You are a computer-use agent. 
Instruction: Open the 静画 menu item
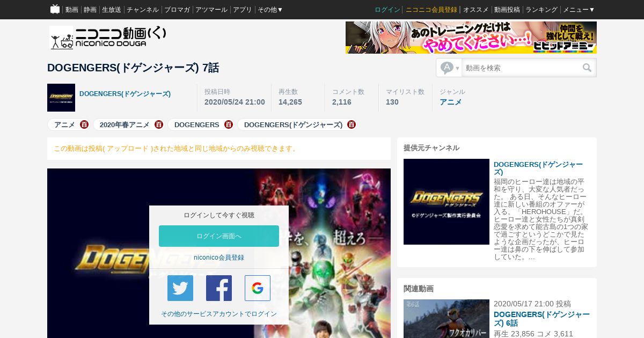[x=90, y=10]
